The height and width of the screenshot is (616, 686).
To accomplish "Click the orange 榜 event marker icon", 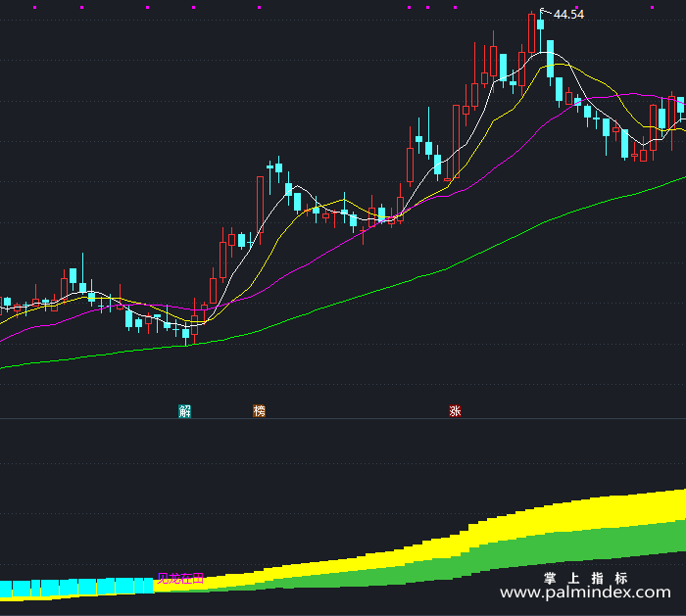I will pyautogui.click(x=259, y=411).
